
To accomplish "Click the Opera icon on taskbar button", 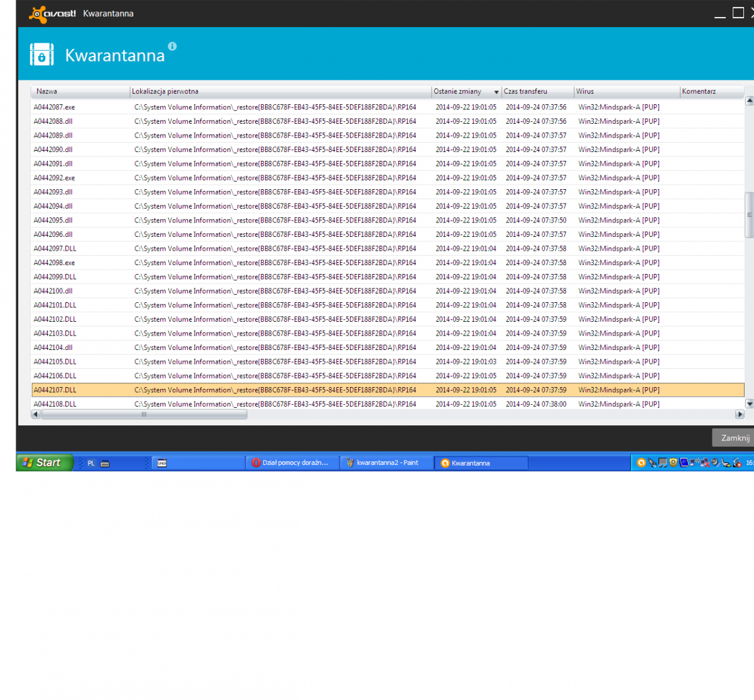I will (x=256, y=463).
